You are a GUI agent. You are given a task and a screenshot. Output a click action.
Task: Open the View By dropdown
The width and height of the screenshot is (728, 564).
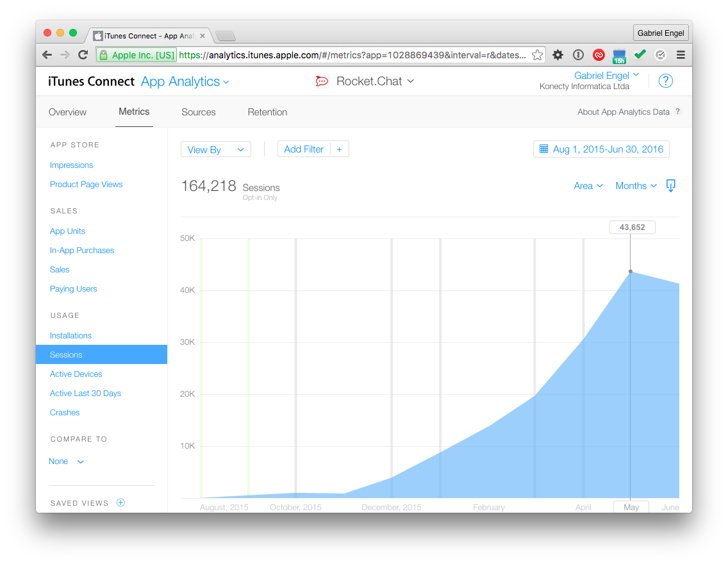(x=216, y=149)
